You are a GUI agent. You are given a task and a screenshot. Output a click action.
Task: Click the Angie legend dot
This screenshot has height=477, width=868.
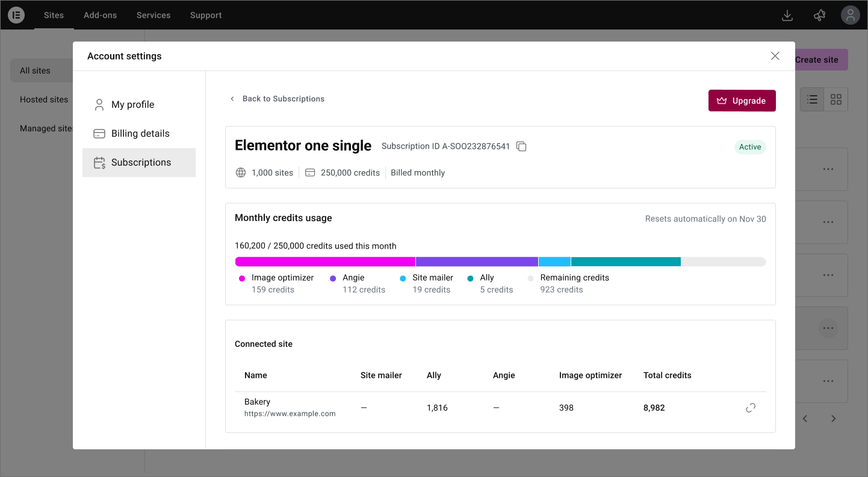pos(333,278)
